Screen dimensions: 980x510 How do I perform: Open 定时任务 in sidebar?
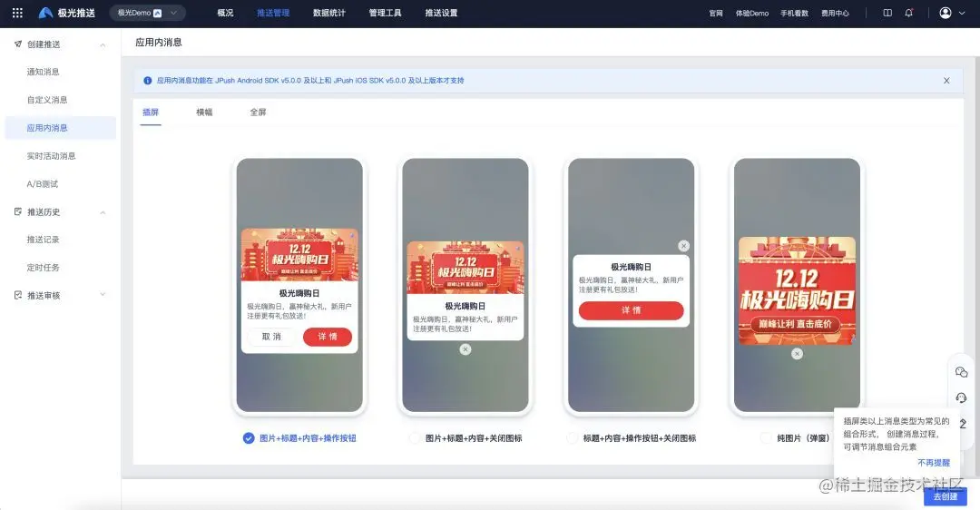[44, 268]
